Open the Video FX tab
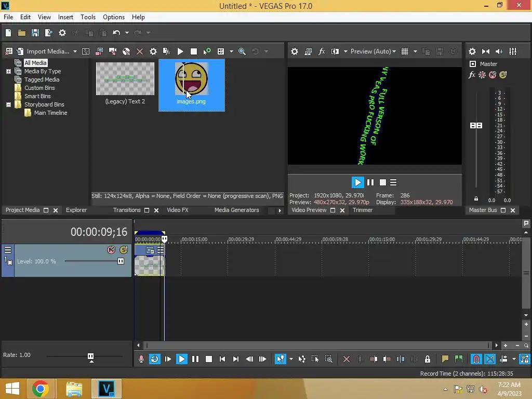 click(x=178, y=210)
